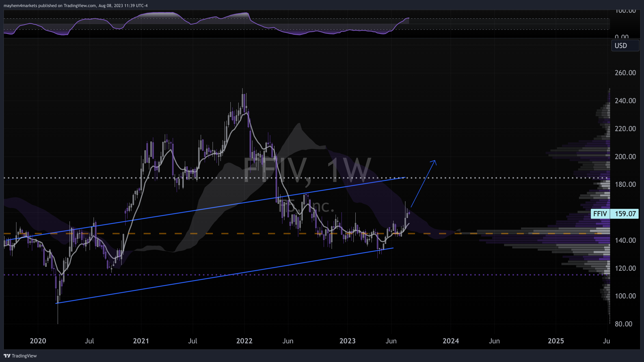This screenshot has width=644, height=362.
Task: Click the blue upward projection arrow
Action: 423,184
